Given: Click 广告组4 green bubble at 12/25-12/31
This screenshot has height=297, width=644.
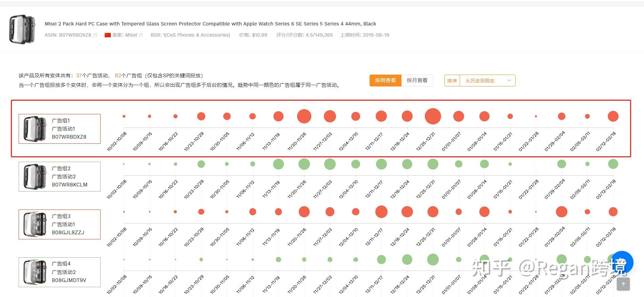Looking at the screenshot, I should 433,260.
